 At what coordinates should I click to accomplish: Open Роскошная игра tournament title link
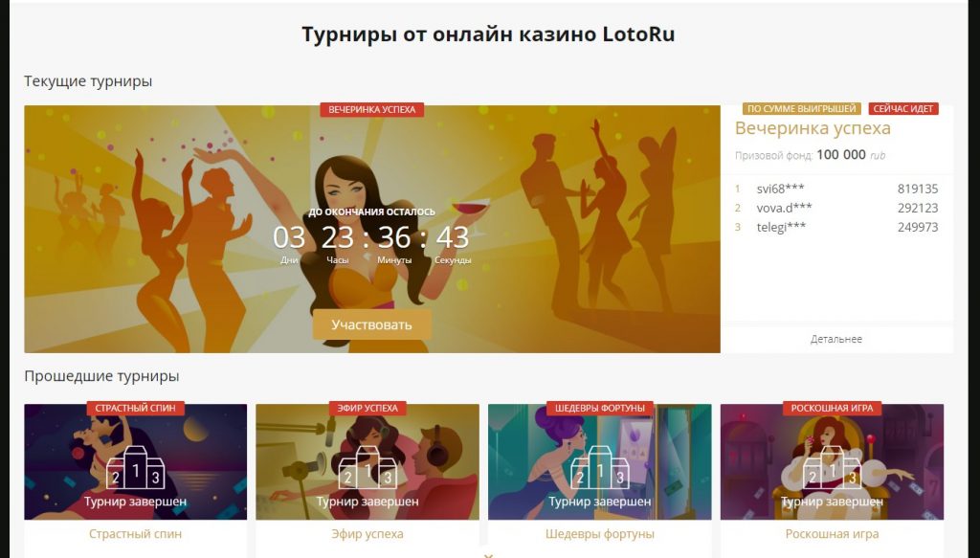[x=832, y=534]
